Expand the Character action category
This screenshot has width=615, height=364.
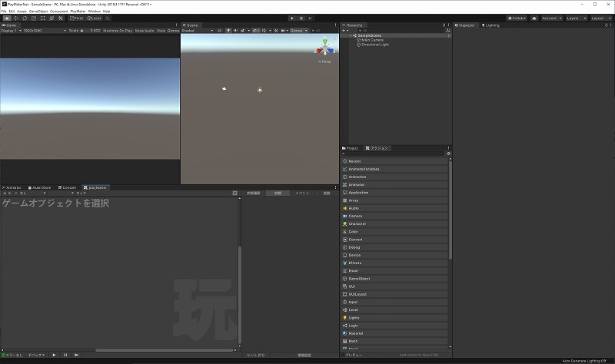tap(394, 223)
